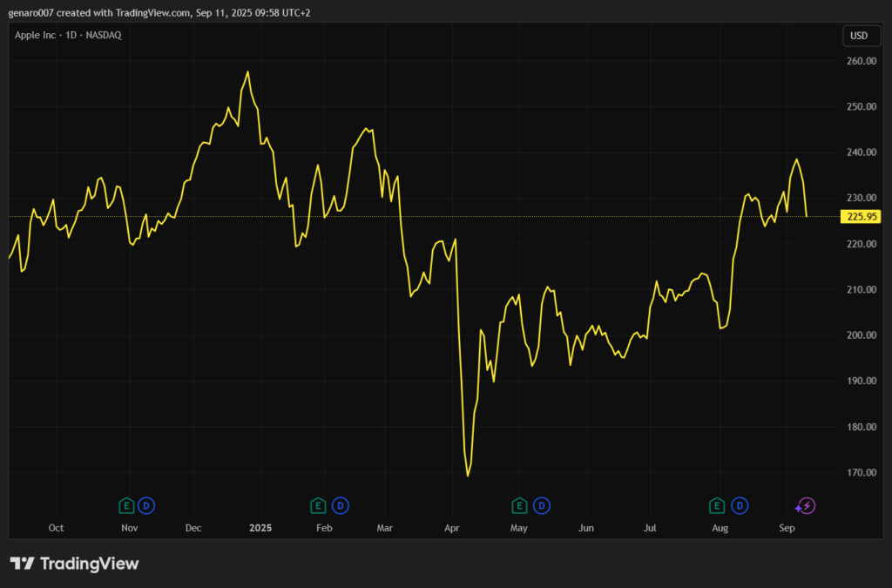The image size is (892, 588).
Task: Click the 170.00 price scale label
Action: (859, 473)
